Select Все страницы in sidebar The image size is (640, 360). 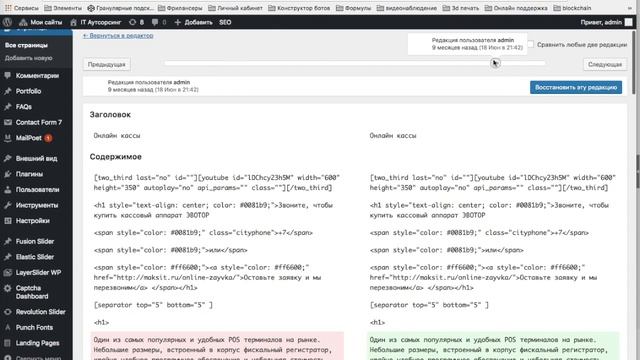click(26, 45)
